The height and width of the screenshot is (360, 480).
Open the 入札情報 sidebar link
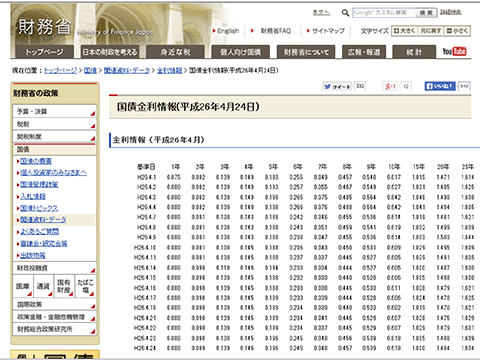click(x=33, y=196)
